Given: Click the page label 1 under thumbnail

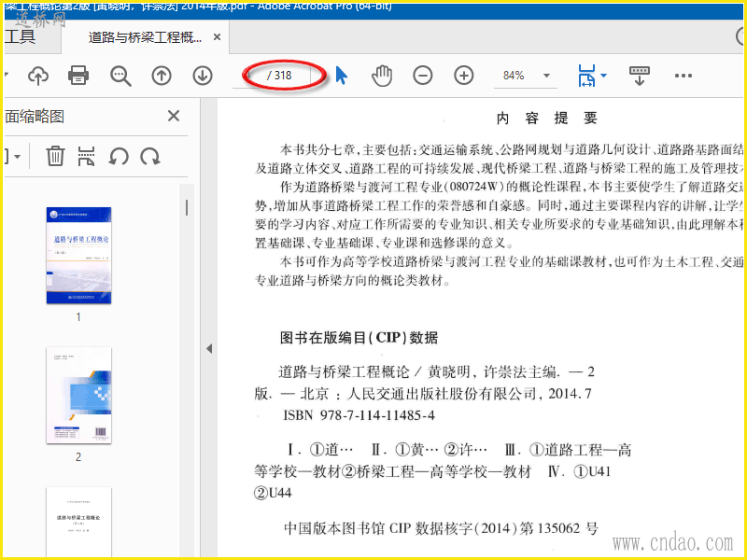Looking at the screenshot, I should point(78,316).
